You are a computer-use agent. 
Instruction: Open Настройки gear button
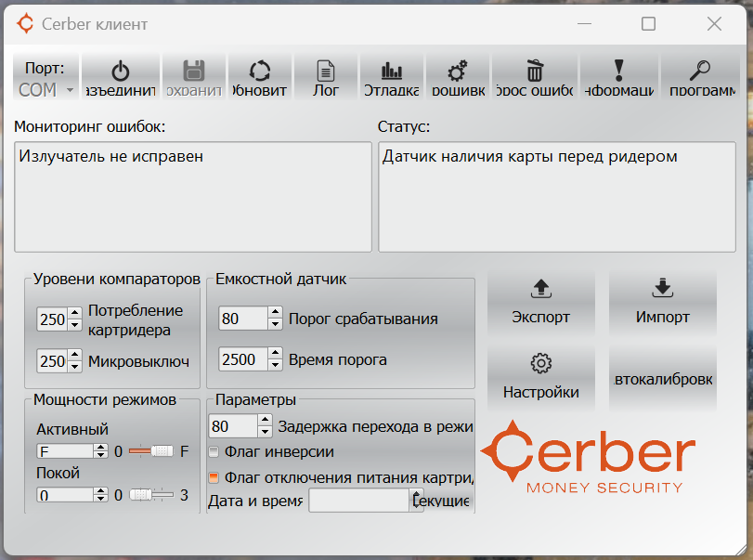point(541,377)
